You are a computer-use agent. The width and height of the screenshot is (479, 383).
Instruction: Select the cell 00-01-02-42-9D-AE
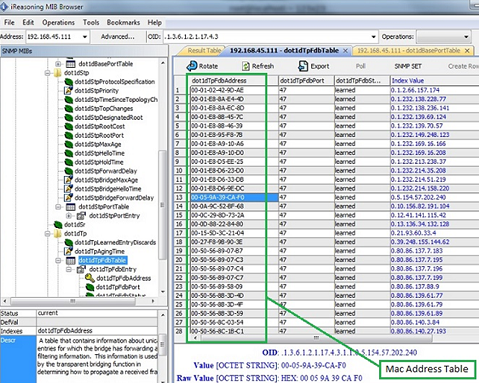[234, 90]
